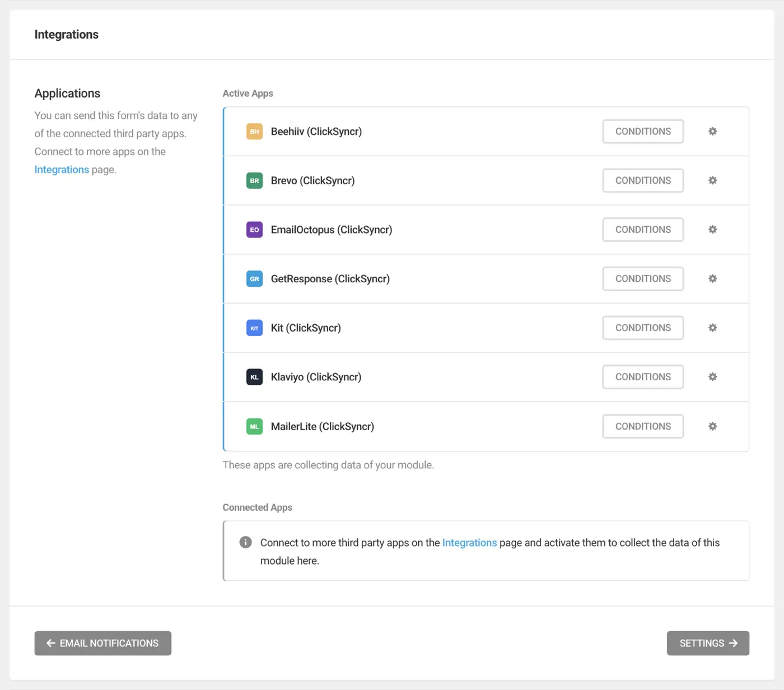Open settings gear for MailerLite (ClickSyncr)
The height and width of the screenshot is (690, 784).
click(x=712, y=426)
